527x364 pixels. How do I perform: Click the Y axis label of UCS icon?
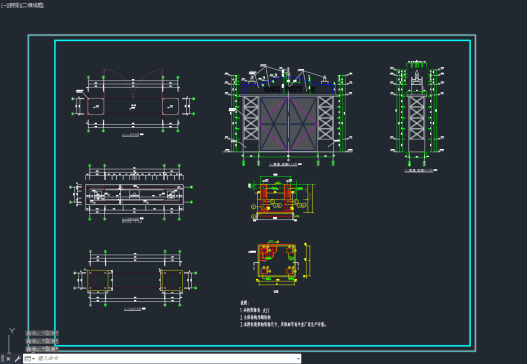pyautogui.click(x=12, y=331)
